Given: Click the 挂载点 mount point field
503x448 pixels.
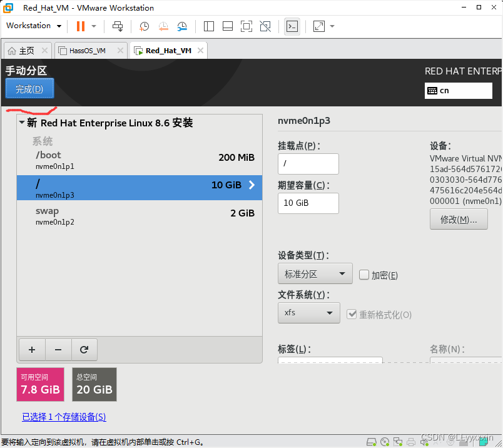Looking at the screenshot, I should 308,164.
